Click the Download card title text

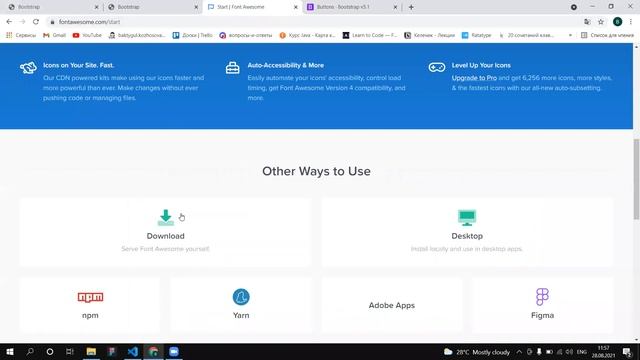click(165, 236)
